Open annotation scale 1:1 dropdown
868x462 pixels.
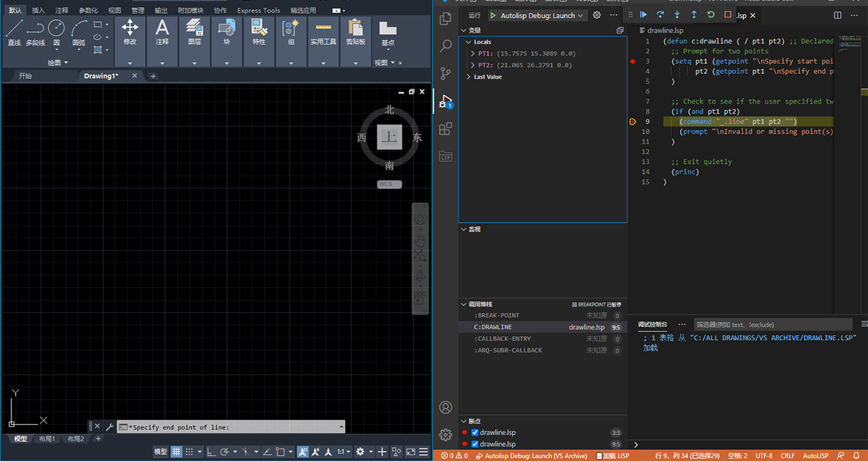pyautogui.click(x=344, y=451)
